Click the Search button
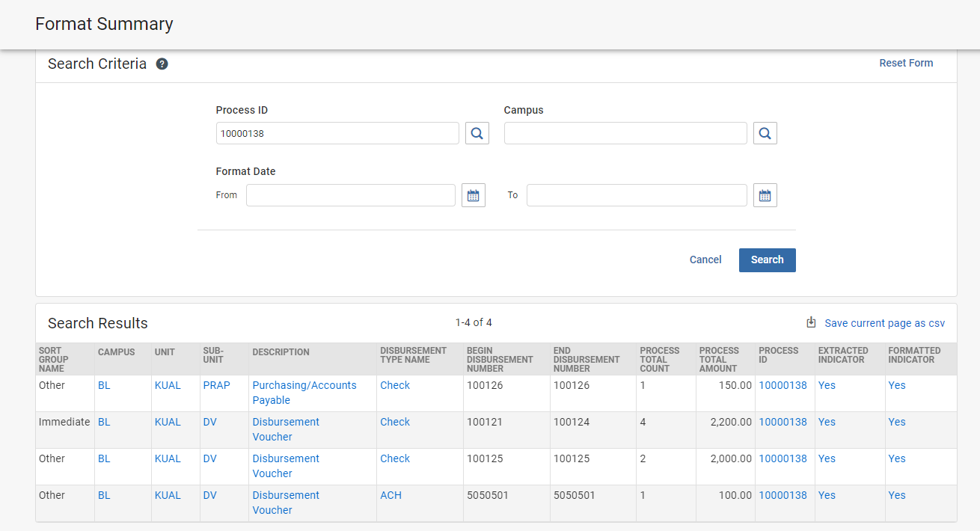 tap(767, 260)
